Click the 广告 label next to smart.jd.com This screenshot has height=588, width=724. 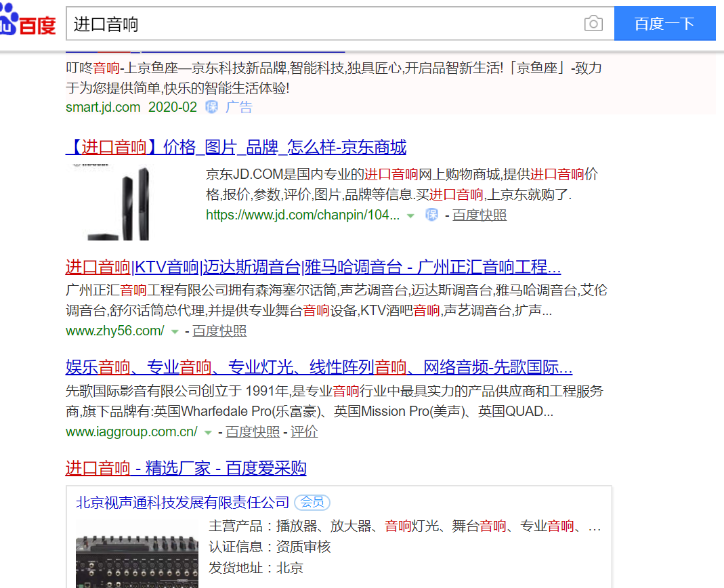[x=238, y=107]
